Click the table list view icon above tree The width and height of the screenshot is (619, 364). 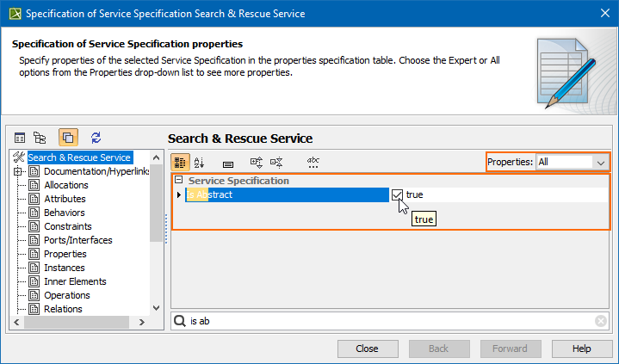click(x=20, y=137)
